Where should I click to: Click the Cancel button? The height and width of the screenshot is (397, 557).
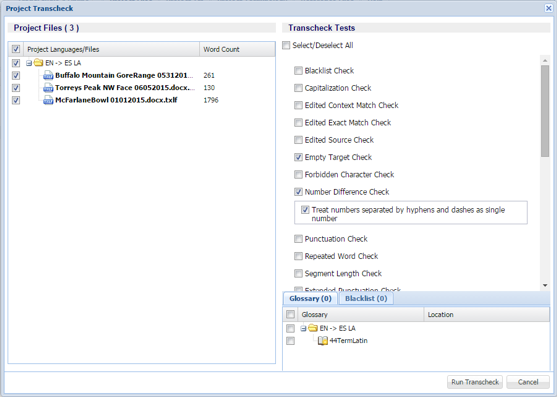click(528, 382)
